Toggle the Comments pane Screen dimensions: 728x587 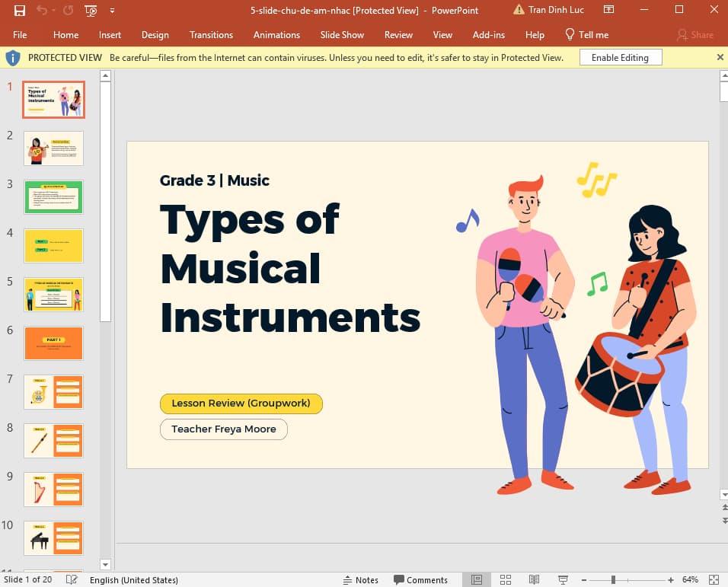(x=420, y=579)
